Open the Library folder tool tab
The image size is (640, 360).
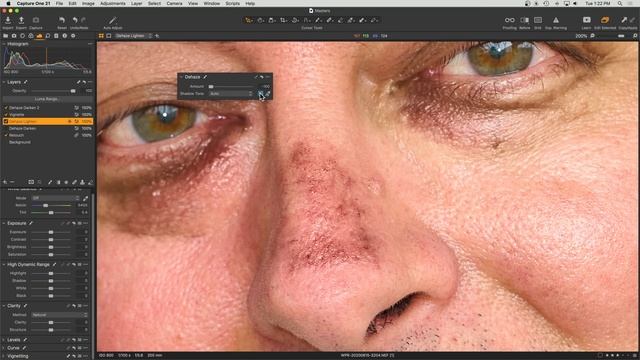click(x=5, y=36)
